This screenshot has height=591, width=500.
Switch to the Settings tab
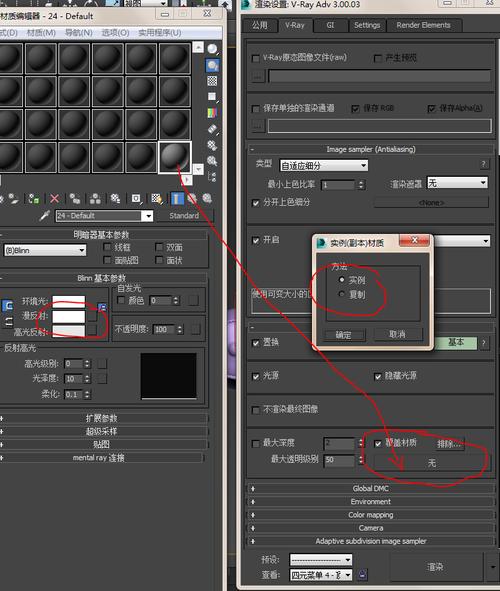point(367,25)
